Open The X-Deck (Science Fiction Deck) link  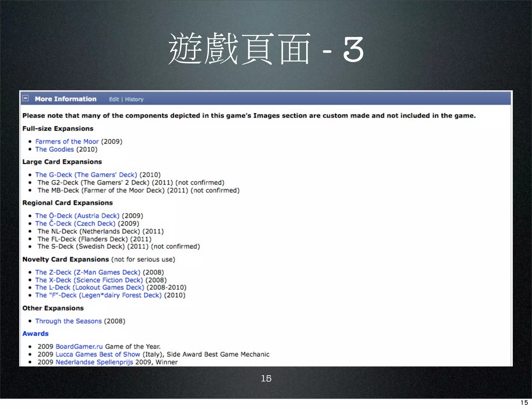pos(89,280)
